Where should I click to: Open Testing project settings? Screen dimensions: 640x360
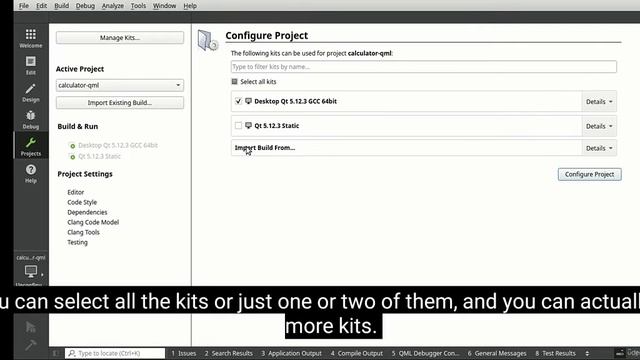point(77,242)
